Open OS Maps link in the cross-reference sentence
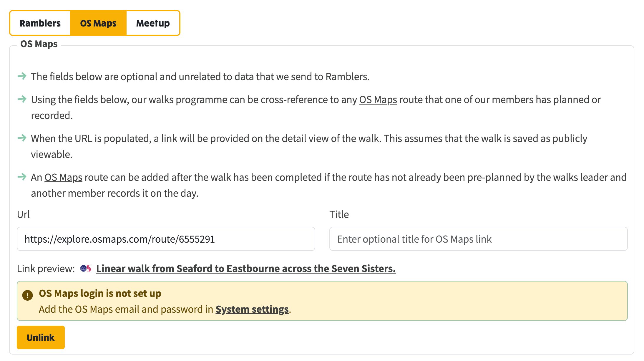This screenshot has height=361, width=644. 378,100
